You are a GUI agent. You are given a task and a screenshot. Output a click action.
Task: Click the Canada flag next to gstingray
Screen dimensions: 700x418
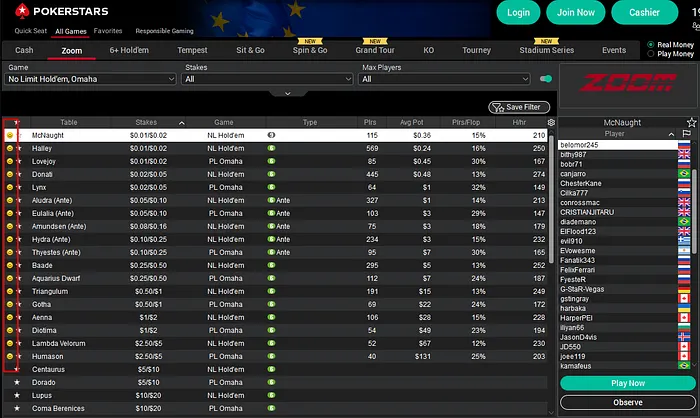[x=684, y=299]
